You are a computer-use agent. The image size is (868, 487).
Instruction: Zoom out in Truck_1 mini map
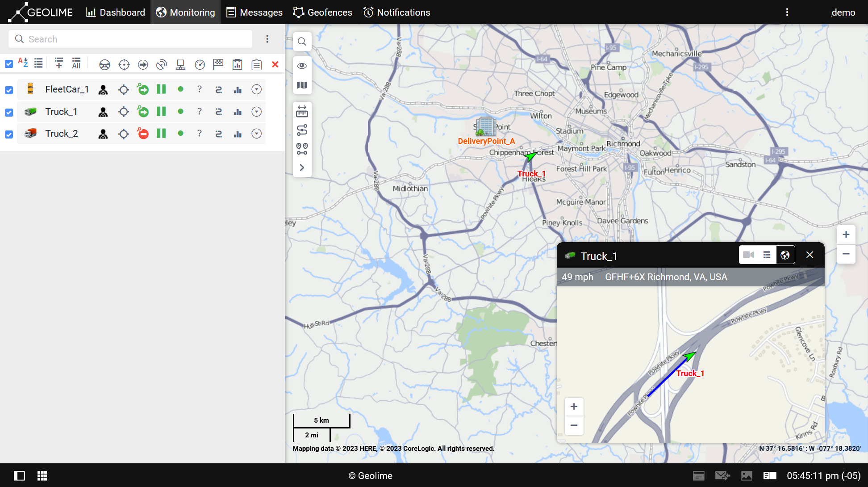[574, 425]
